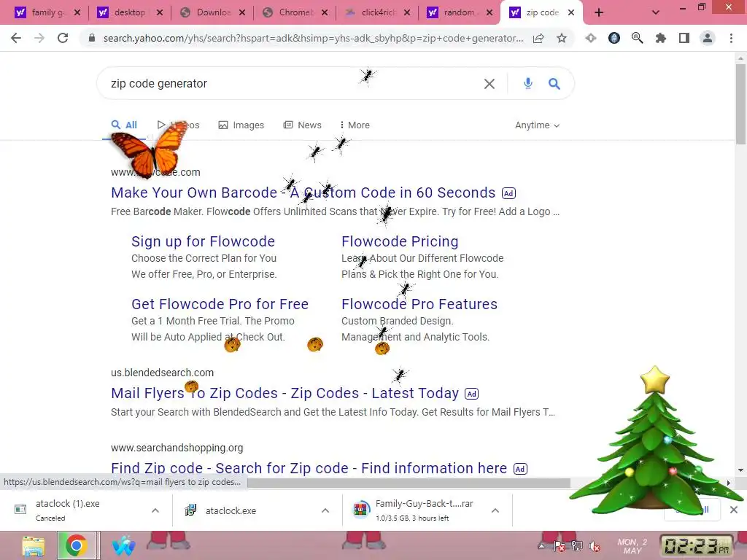Click the diamond-shaped extension icon

[591, 38]
